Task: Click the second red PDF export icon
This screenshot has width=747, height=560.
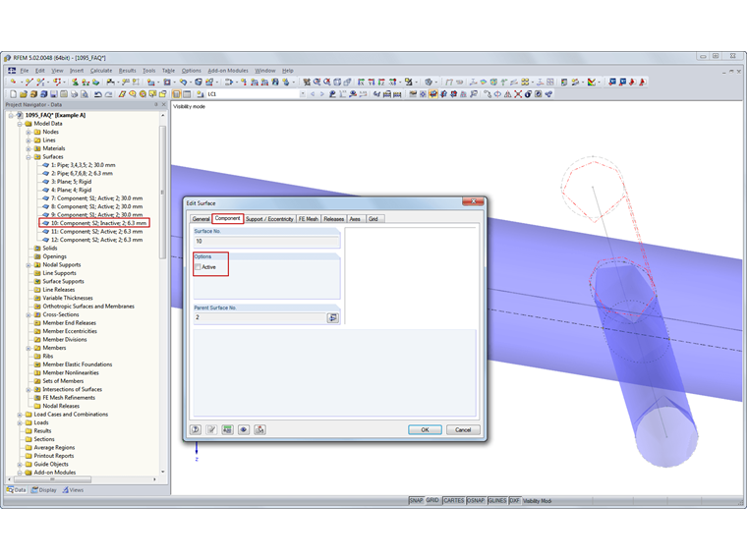Action: point(642,82)
